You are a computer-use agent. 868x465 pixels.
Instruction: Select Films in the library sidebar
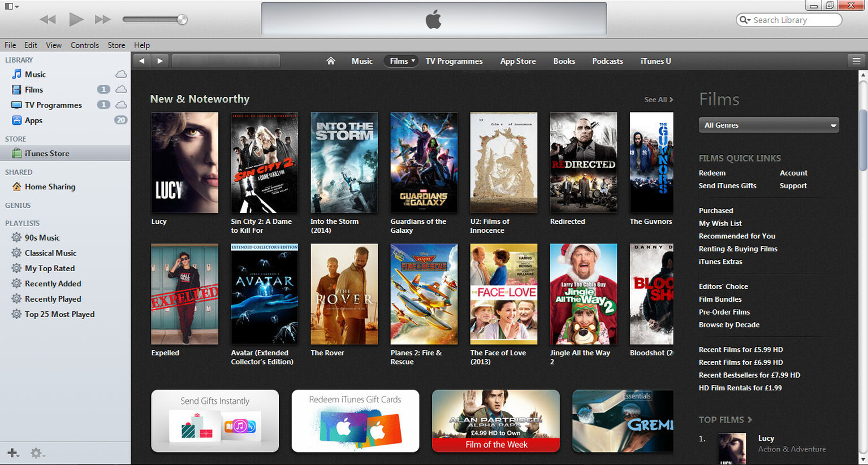34,89
